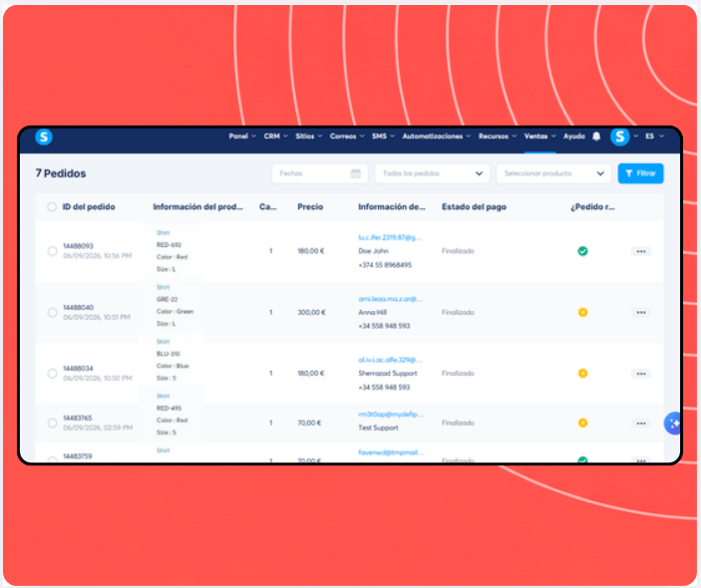Click order ID 14488040
The image size is (701, 588).
point(78,307)
